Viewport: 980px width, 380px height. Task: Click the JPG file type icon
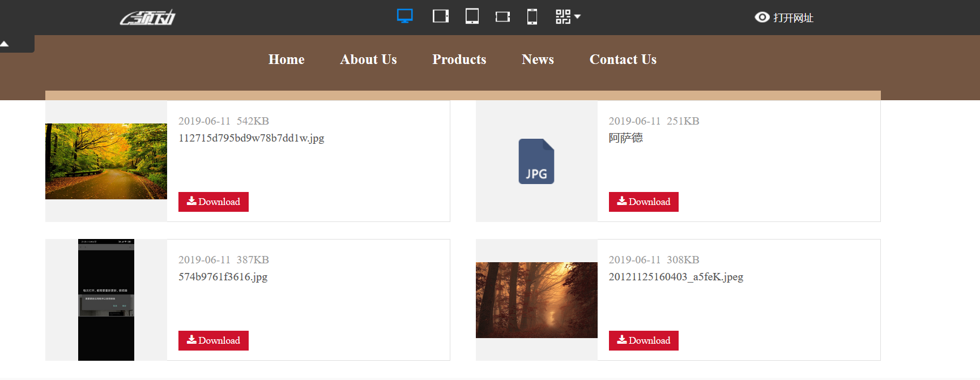pyautogui.click(x=536, y=161)
